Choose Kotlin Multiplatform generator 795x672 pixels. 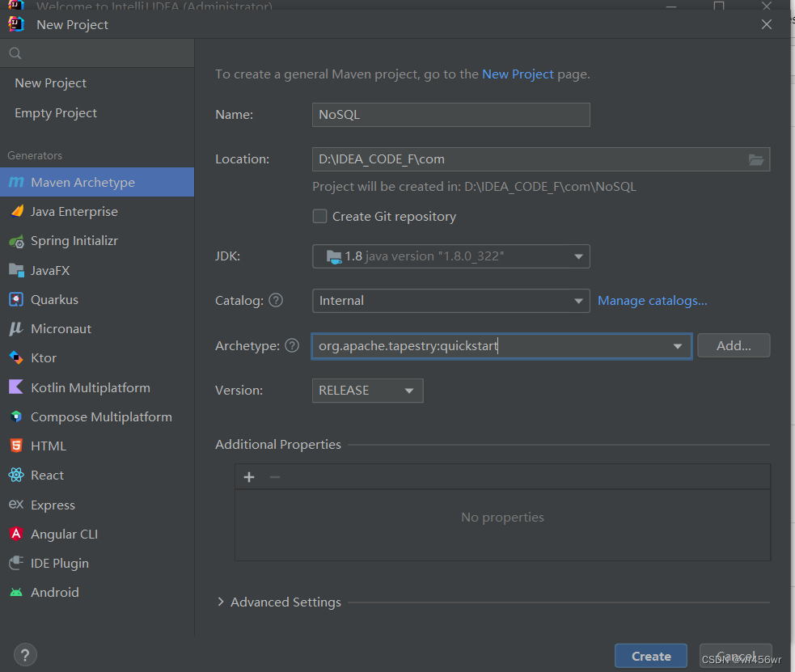coord(97,387)
